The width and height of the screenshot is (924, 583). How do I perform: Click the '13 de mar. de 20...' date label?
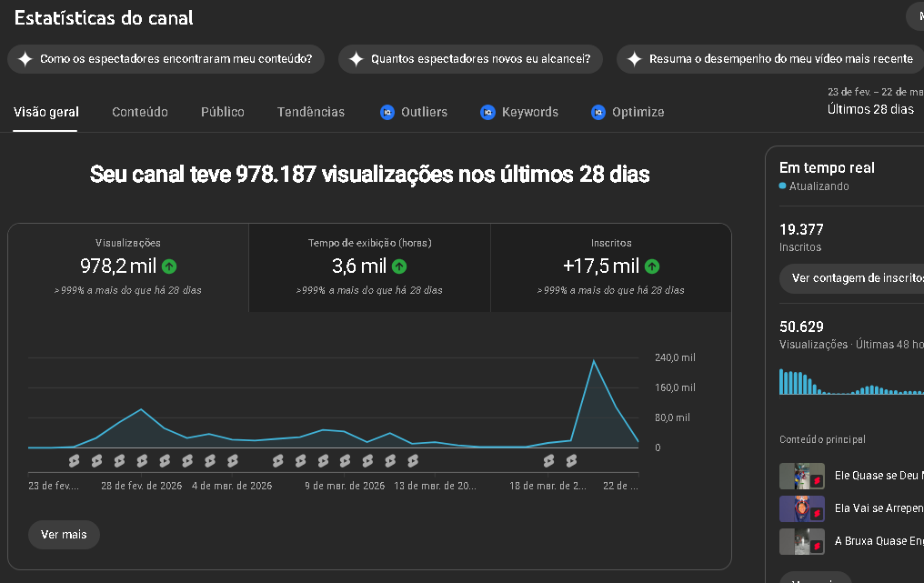pos(436,486)
